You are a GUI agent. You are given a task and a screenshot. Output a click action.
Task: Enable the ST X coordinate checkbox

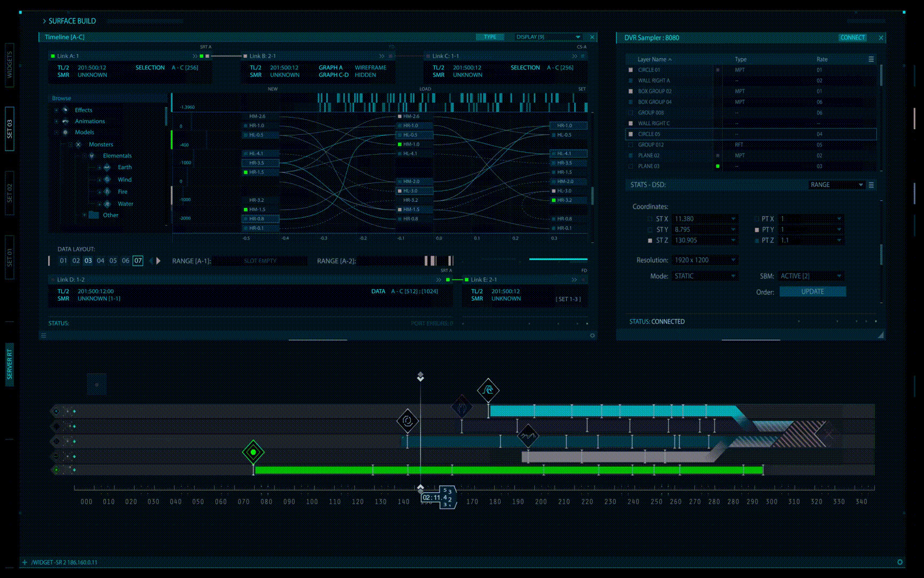pyautogui.click(x=650, y=219)
